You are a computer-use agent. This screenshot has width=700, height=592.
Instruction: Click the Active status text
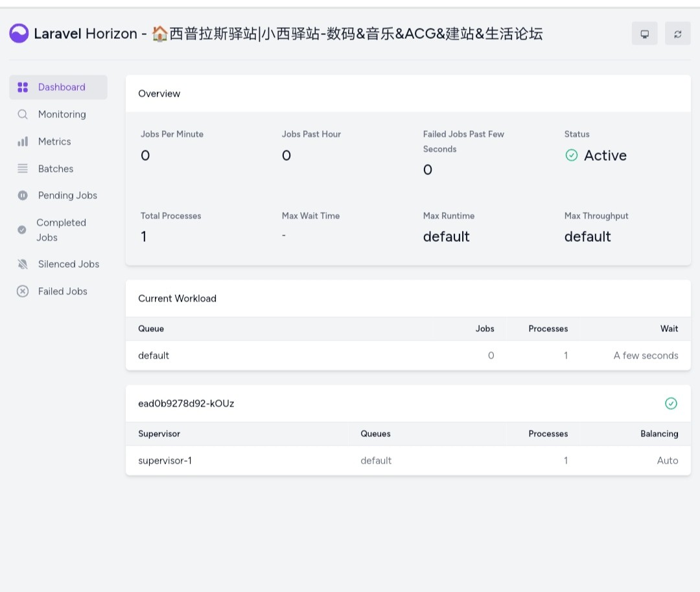(605, 155)
